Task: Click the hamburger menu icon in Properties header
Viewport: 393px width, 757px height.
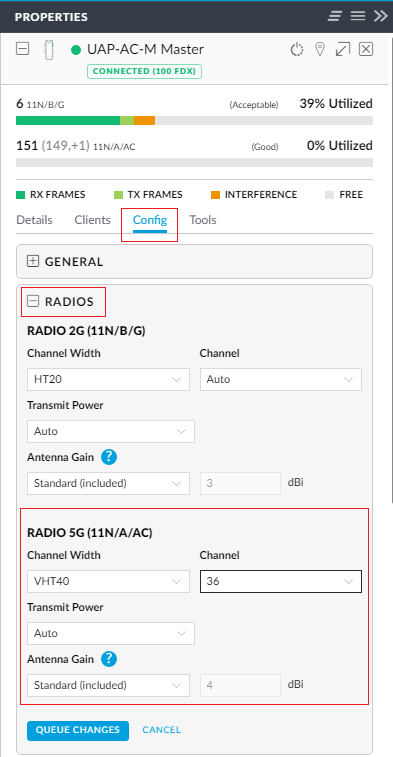Action: coord(358,16)
